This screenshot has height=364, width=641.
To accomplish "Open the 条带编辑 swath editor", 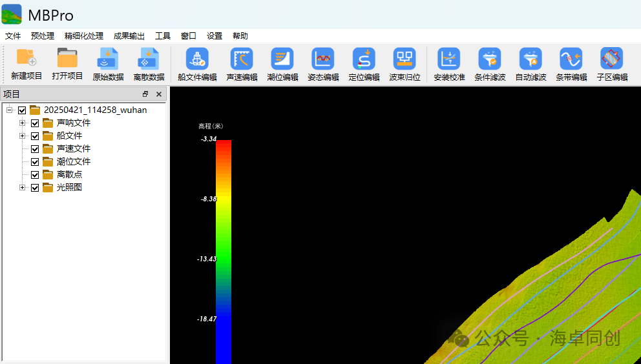I will click(x=571, y=59).
